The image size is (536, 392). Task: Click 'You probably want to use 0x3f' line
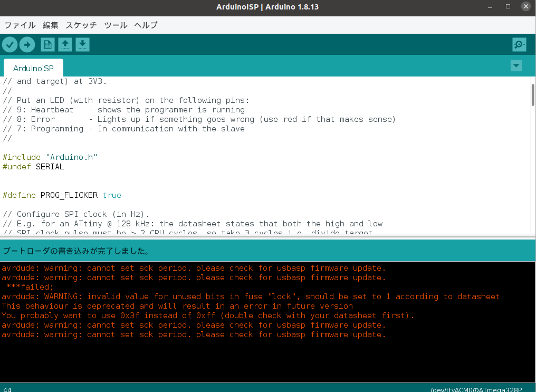click(x=208, y=315)
